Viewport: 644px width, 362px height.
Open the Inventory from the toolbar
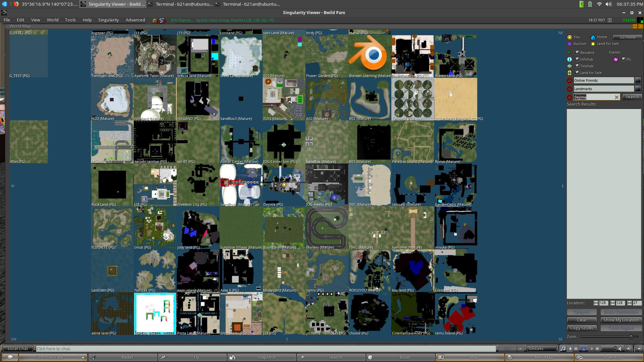tap(609, 357)
